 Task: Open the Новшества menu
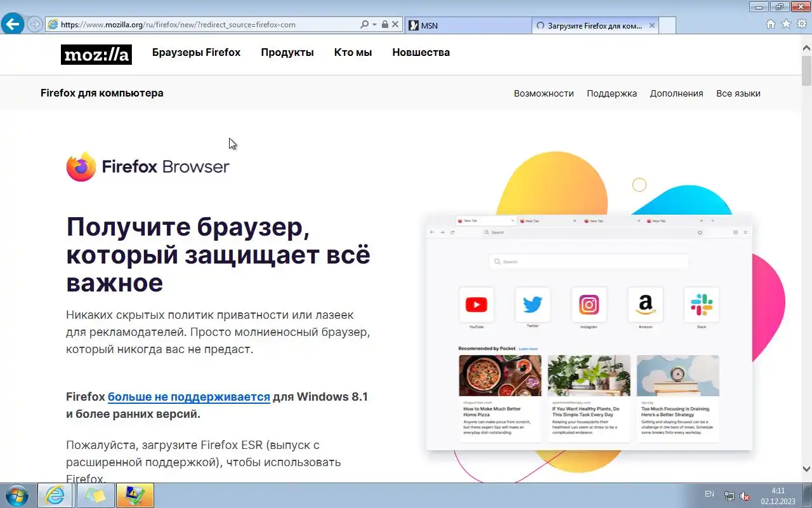[421, 53]
